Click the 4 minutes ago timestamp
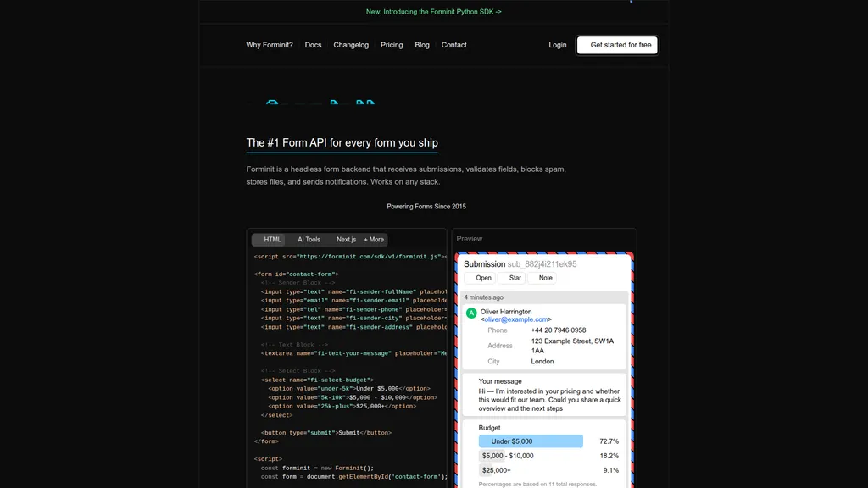Viewport: 868px width, 488px height. pos(483,297)
